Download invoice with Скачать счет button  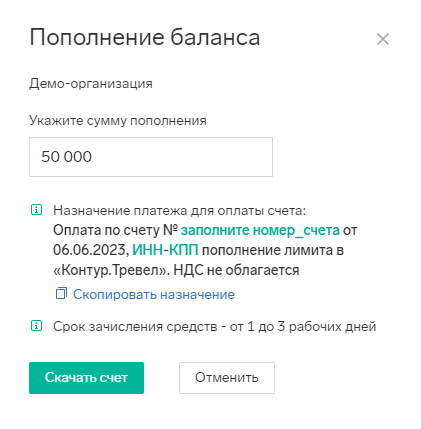click(86, 378)
